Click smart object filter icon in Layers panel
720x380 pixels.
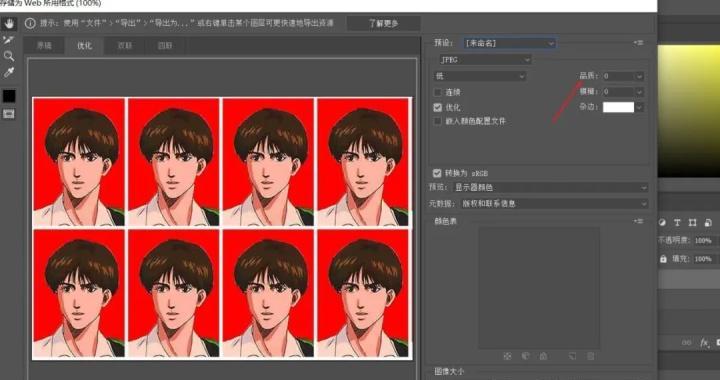pyautogui.click(x=708, y=223)
